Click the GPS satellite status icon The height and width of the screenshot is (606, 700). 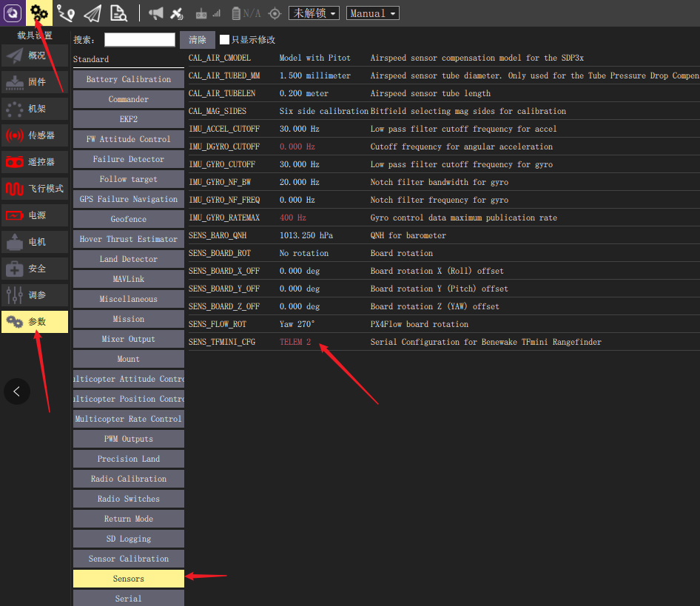(x=177, y=13)
